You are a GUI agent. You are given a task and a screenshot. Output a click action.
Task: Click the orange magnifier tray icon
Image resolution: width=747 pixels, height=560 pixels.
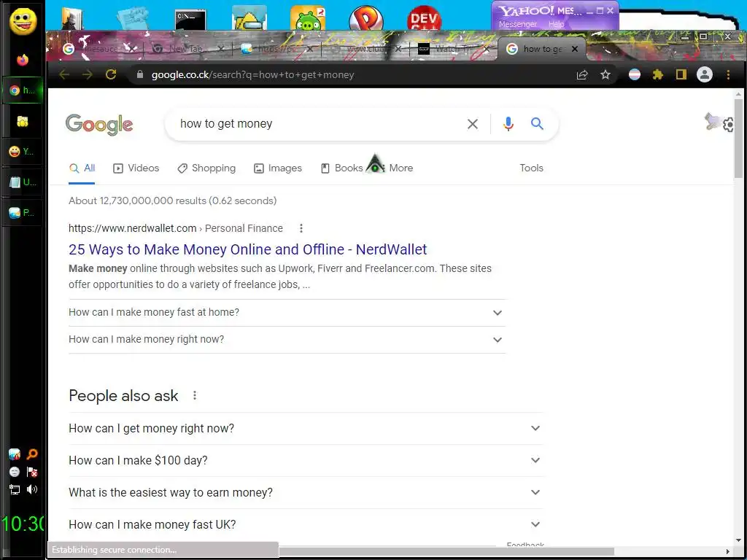(x=32, y=454)
